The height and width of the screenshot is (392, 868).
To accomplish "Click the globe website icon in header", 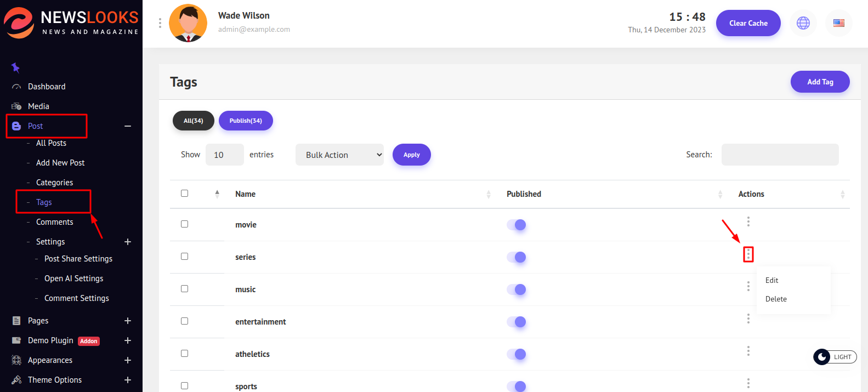I will click(x=803, y=23).
